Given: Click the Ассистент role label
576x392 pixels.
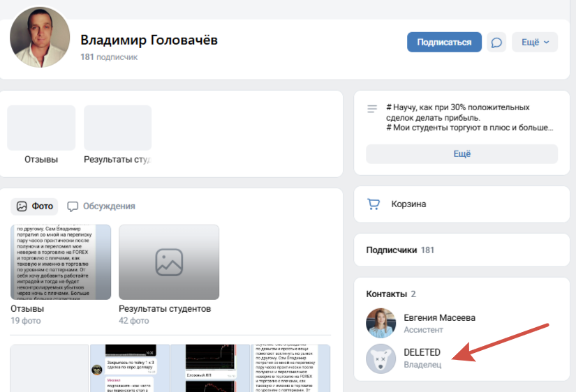Looking at the screenshot, I should [423, 330].
